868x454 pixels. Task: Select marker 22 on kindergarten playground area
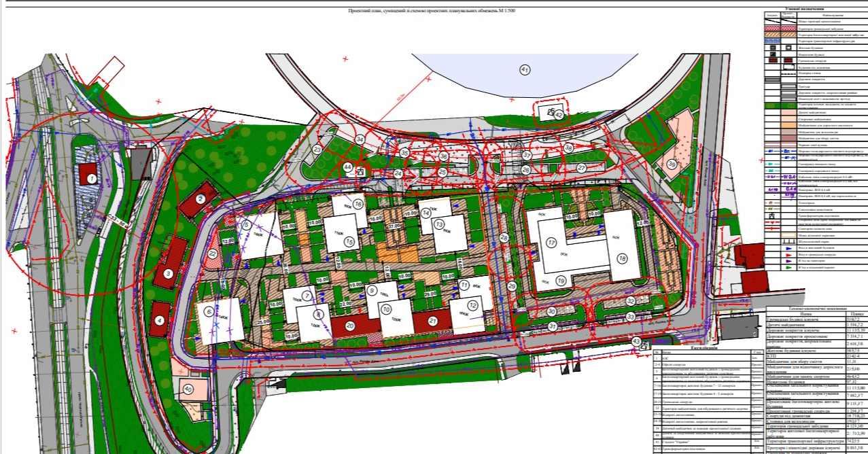213,254
